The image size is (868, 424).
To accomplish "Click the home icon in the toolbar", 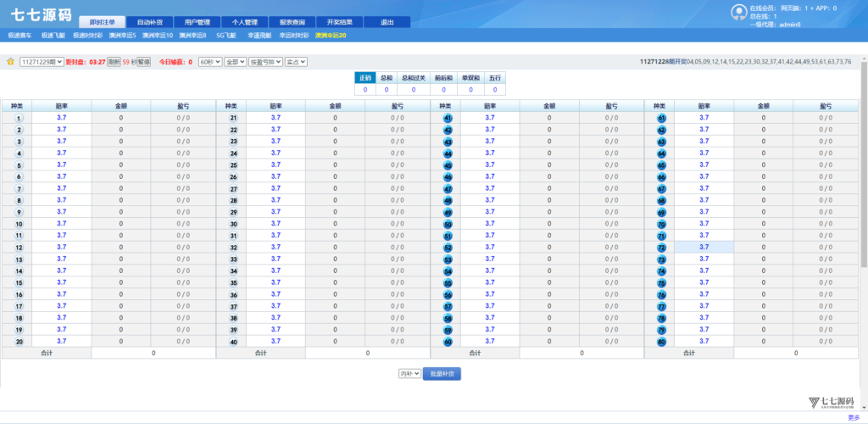I will click(10, 62).
